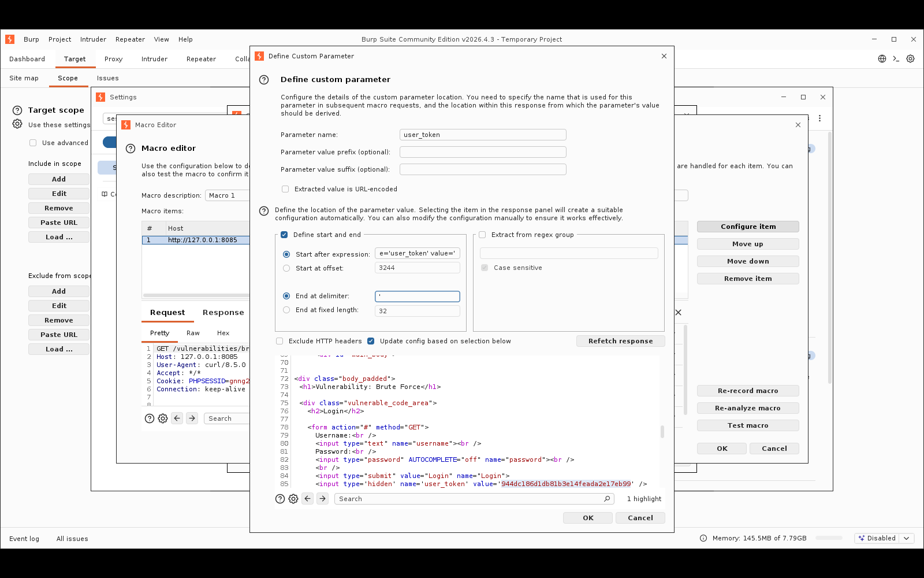Switch to the Repeater tab

coord(201,59)
